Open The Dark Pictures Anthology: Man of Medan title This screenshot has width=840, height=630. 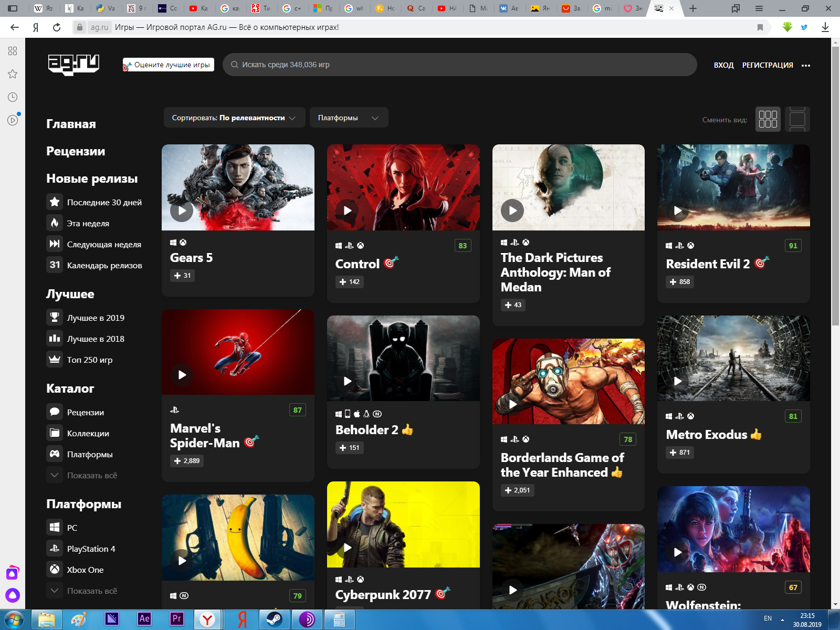[x=555, y=272]
